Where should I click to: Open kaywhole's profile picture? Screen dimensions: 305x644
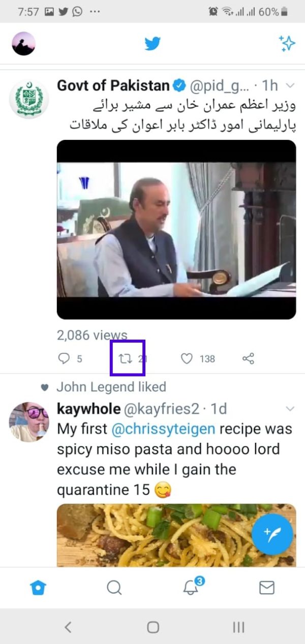[29, 422]
